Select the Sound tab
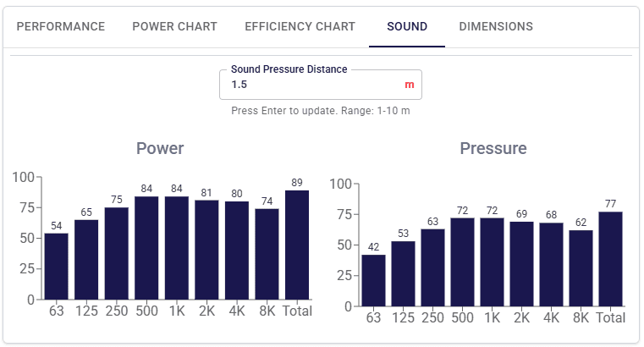Image resolution: width=644 pixels, height=347 pixels. 407,27
